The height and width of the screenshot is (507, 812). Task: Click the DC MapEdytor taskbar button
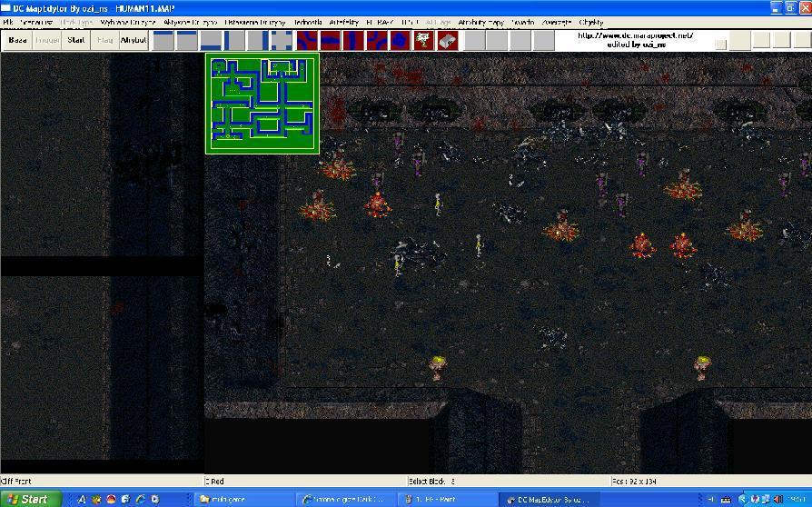[x=549, y=499]
